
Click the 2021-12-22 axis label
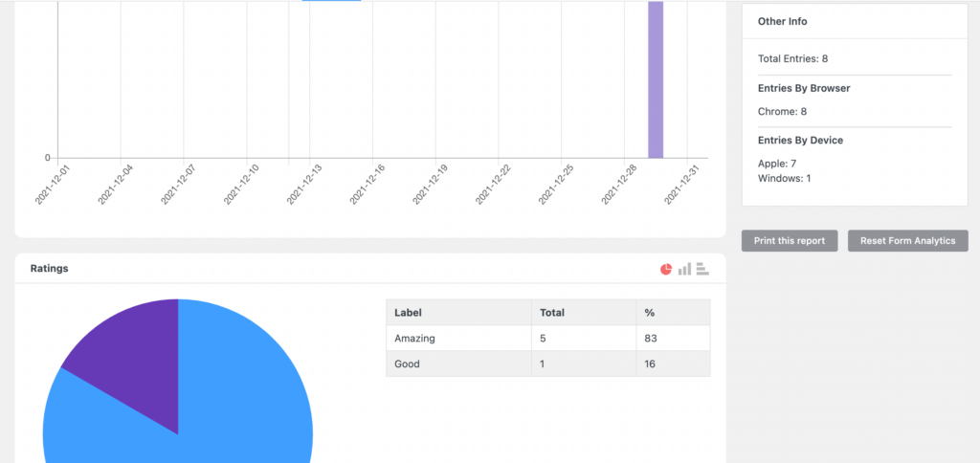(x=491, y=185)
